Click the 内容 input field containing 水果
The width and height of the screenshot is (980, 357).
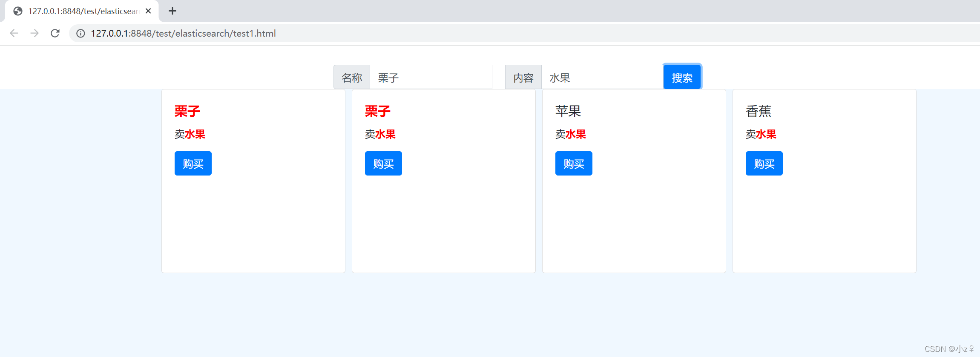(601, 78)
